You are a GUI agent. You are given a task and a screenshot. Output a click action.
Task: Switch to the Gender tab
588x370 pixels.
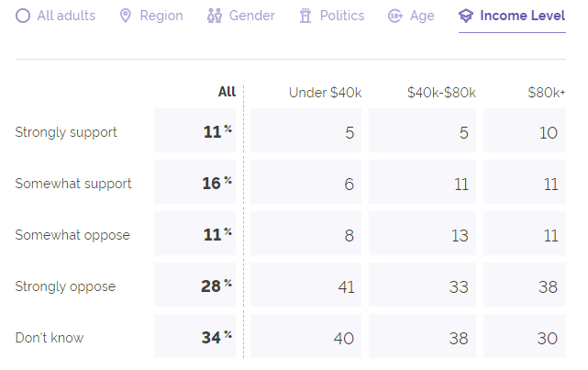click(x=252, y=16)
